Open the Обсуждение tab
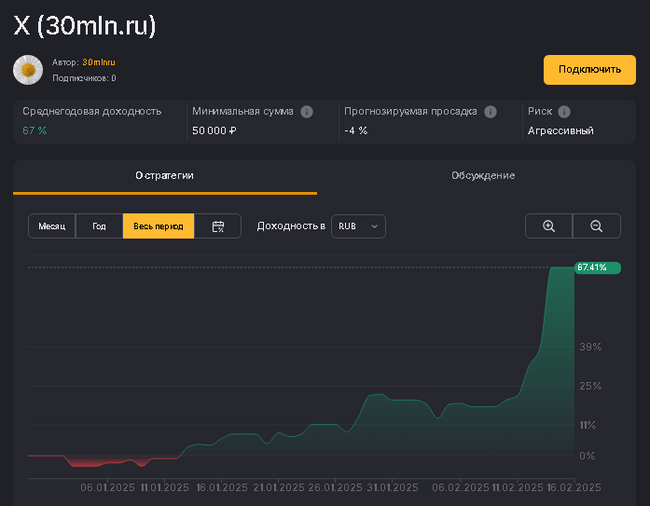 point(483,176)
